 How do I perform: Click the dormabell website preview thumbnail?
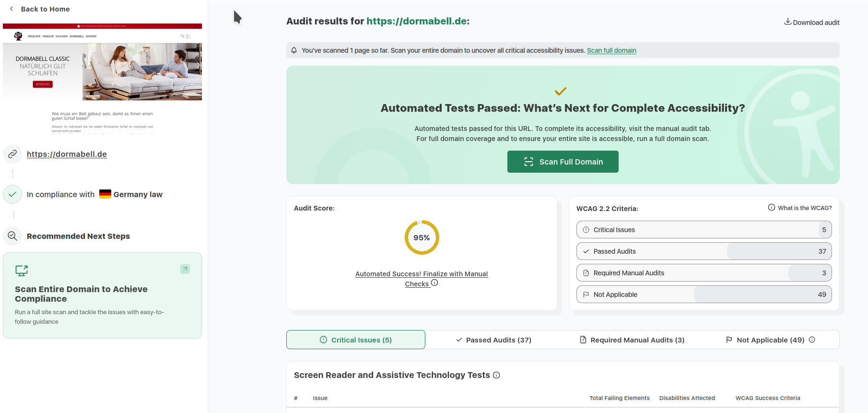click(x=102, y=79)
